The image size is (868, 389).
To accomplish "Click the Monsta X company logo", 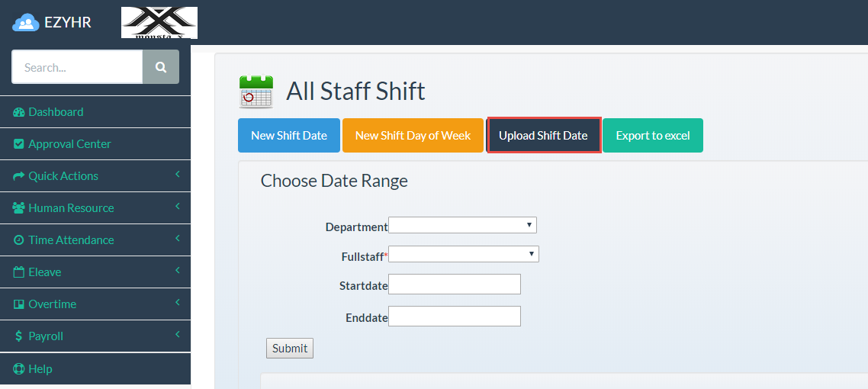I will [x=159, y=23].
